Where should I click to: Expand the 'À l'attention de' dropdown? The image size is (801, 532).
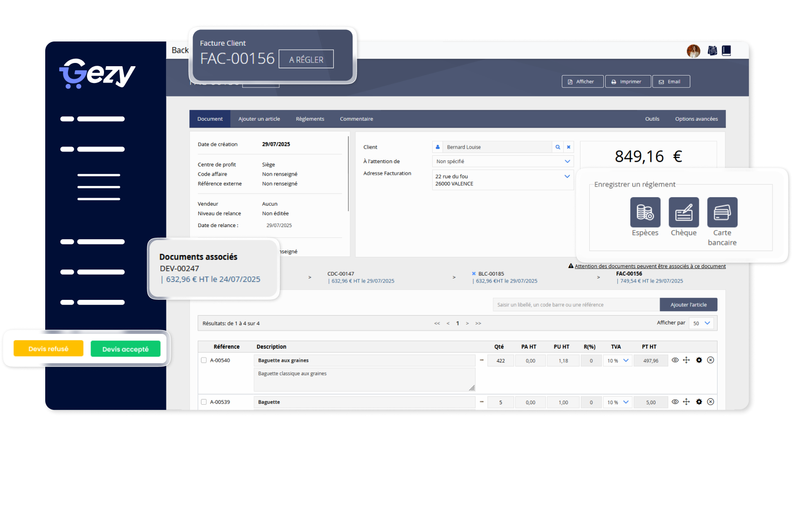[567, 161]
